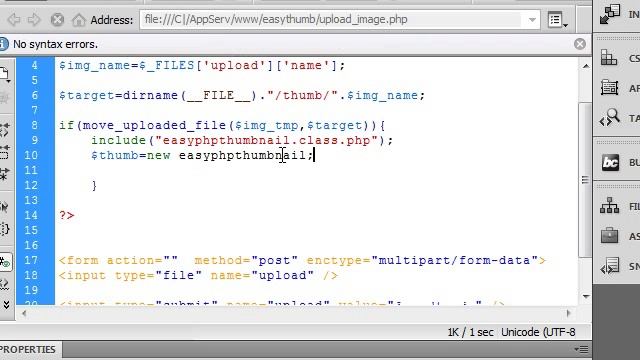Open the Insert panel icon
The image size is (640, 360).
click(x=610, y=14)
